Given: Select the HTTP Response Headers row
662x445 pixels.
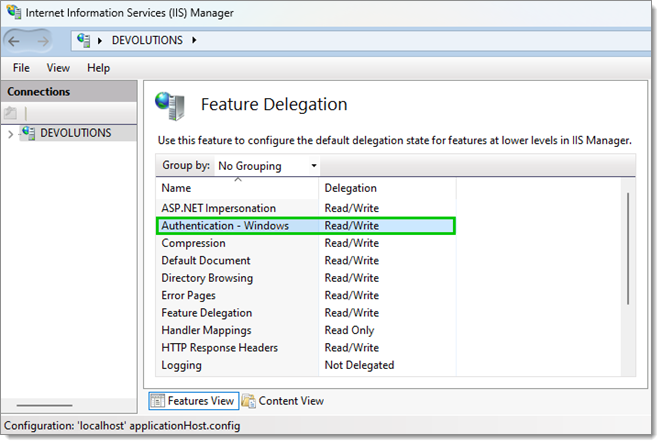Looking at the screenshot, I should (x=306, y=347).
